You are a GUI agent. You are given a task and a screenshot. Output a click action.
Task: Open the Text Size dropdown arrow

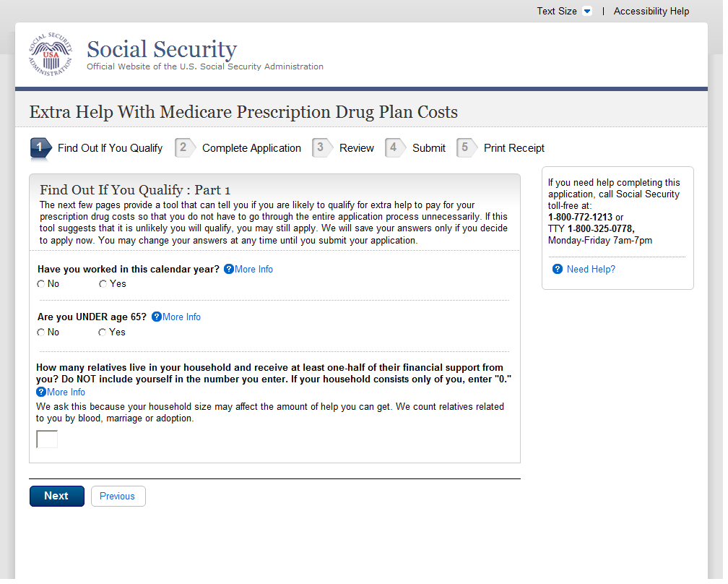click(587, 11)
